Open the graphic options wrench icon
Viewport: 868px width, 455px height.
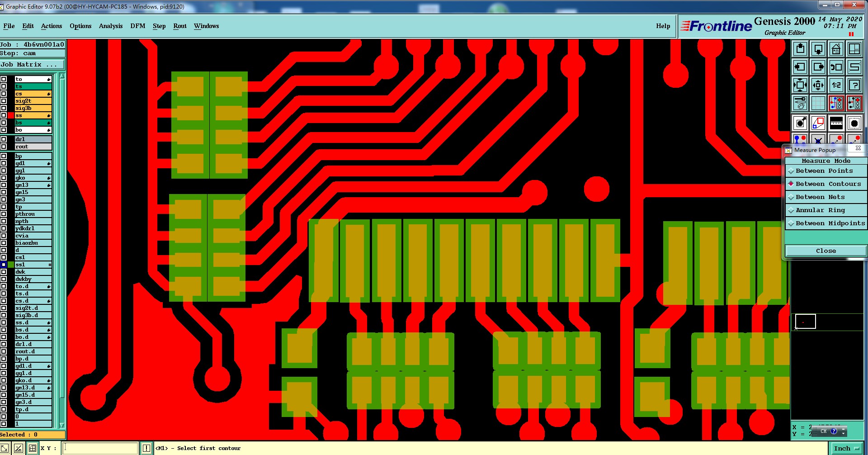800,103
